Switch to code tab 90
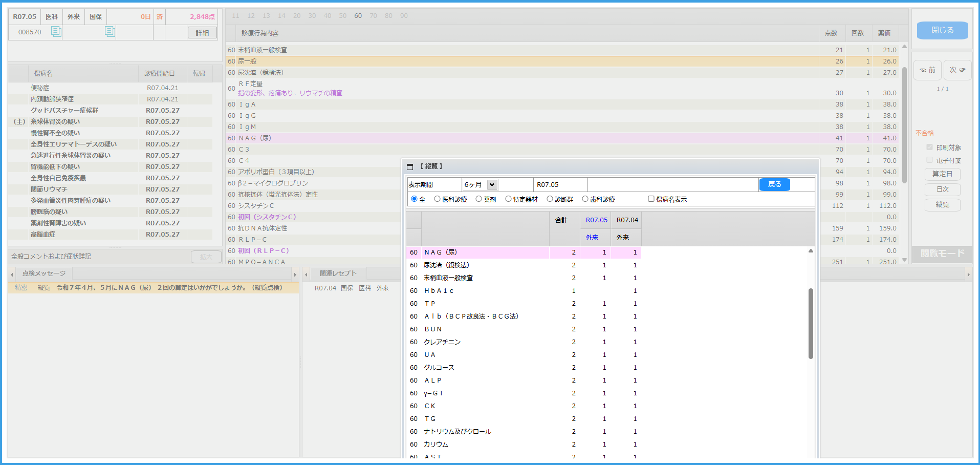Screen dimensions: 980x465 coord(404,16)
